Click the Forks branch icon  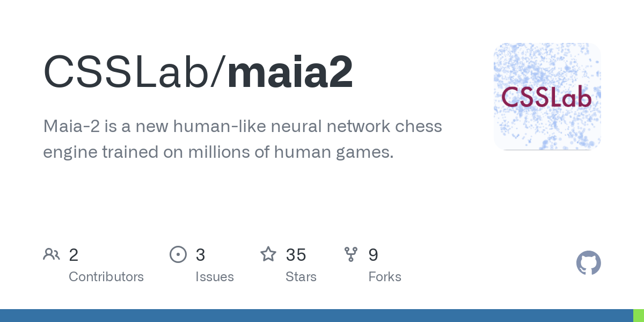pyautogui.click(x=351, y=254)
